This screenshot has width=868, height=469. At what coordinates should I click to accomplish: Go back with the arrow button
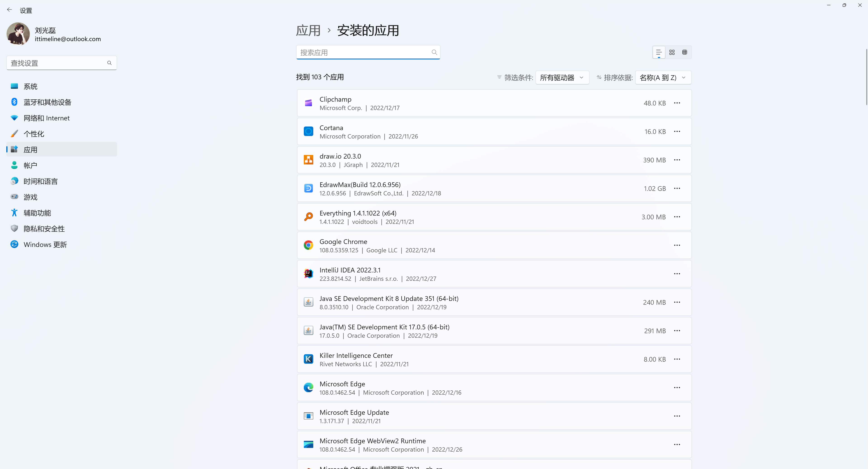point(9,10)
